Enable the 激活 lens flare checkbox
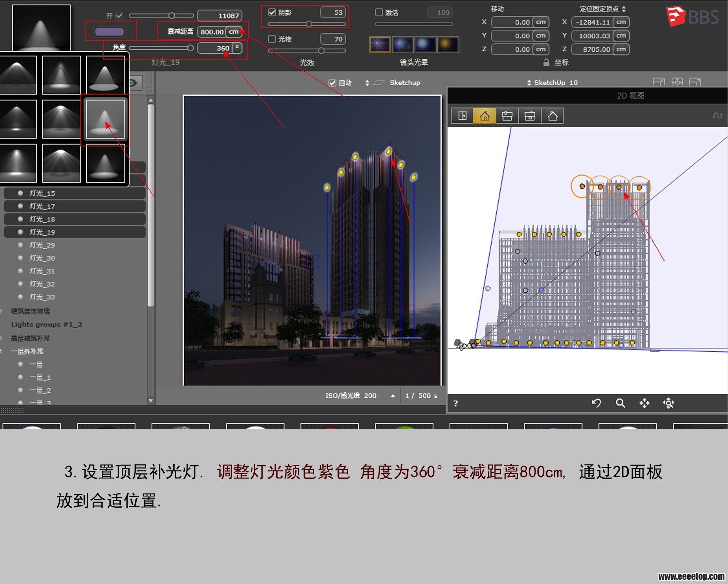728x584 pixels. (379, 12)
